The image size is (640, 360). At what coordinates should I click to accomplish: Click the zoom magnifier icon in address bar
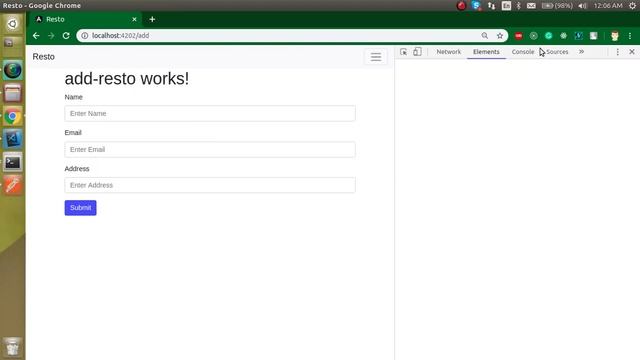(484, 36)
